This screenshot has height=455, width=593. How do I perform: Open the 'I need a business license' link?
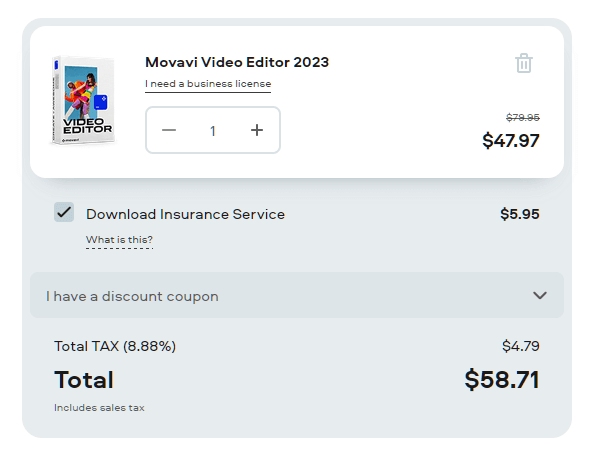[x=208, y=84]
